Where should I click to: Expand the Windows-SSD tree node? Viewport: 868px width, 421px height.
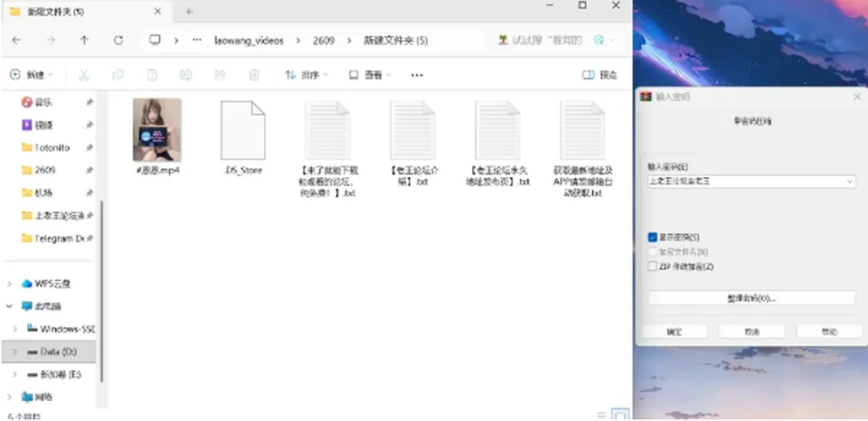(15, 329)
